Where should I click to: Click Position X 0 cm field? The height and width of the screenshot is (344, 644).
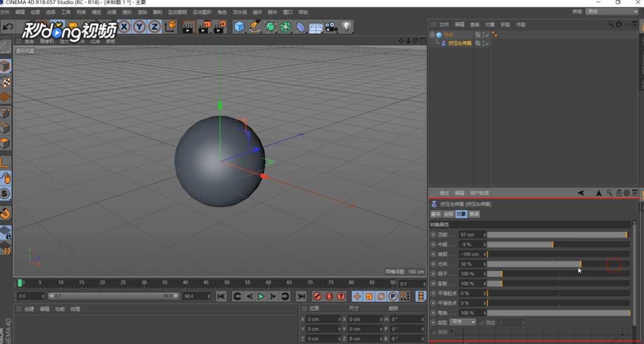tap(324, 319)
